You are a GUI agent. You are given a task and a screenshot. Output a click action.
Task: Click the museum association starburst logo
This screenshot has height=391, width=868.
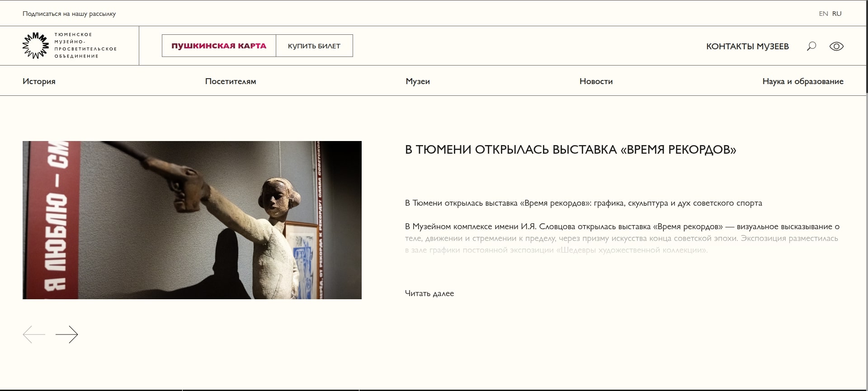[36, 46]
